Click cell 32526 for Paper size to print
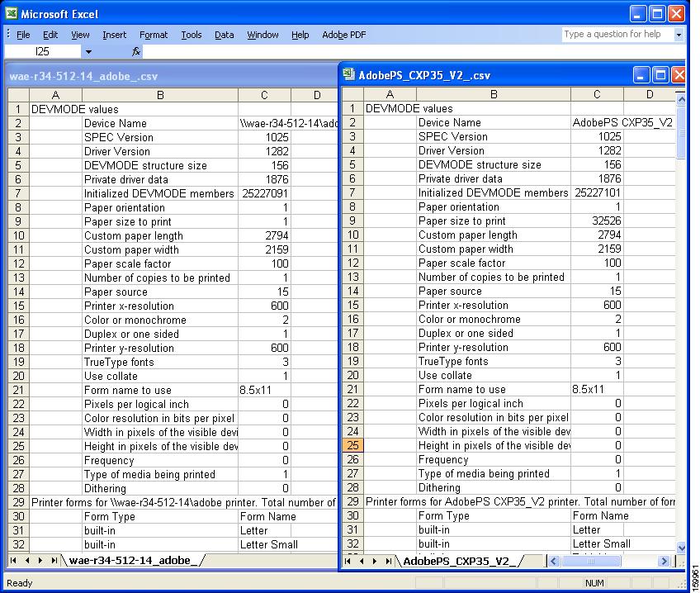 coord(598,221)
